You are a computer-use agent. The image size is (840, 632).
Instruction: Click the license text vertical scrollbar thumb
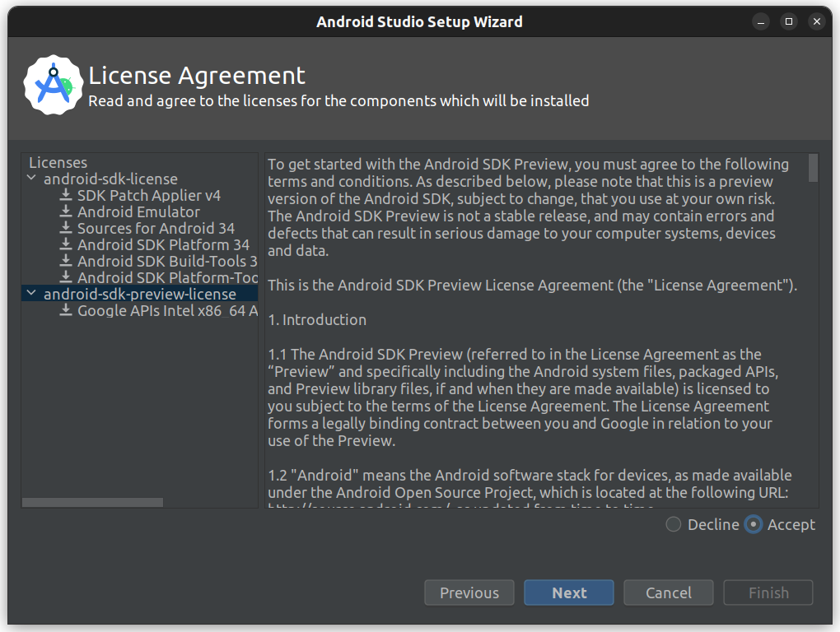813,168
